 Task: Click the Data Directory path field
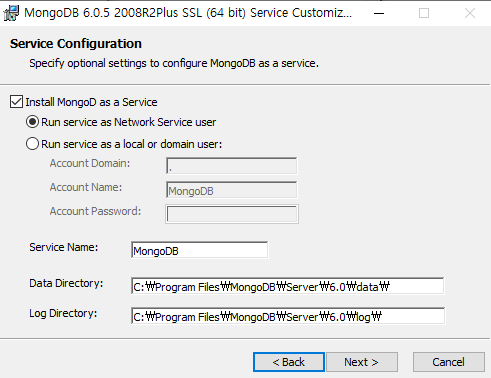coord(288,286)
